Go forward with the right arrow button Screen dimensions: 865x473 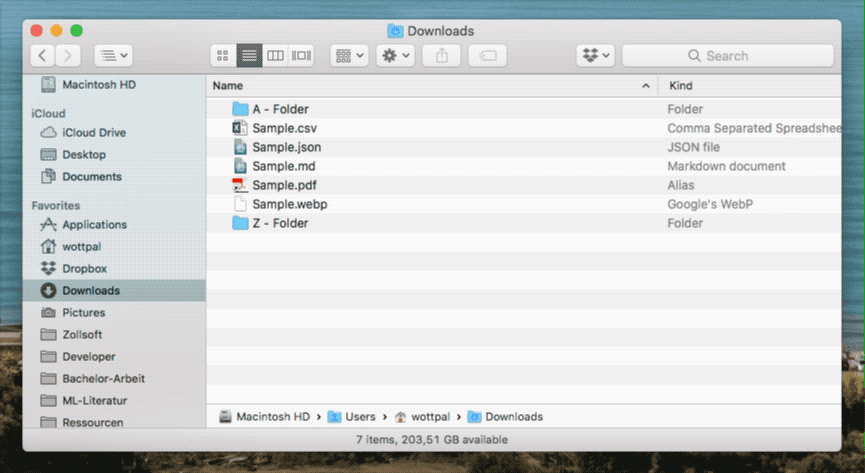(68, 56)
